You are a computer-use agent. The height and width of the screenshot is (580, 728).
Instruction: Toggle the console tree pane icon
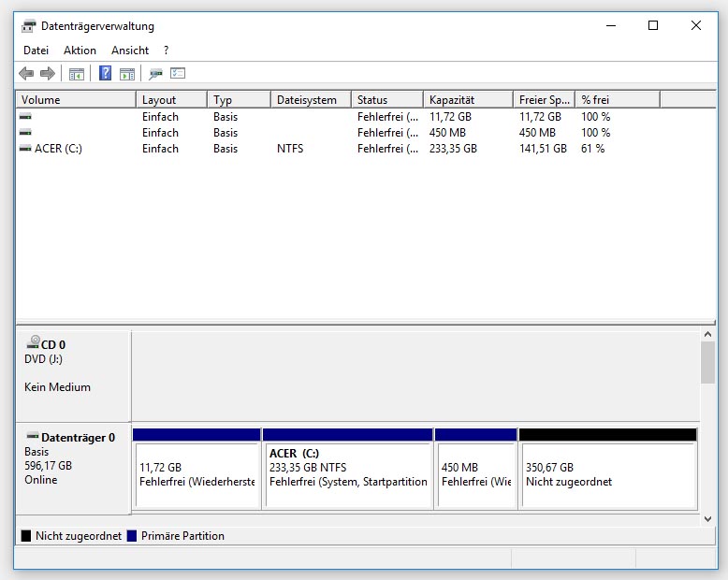tap(77, 74)
